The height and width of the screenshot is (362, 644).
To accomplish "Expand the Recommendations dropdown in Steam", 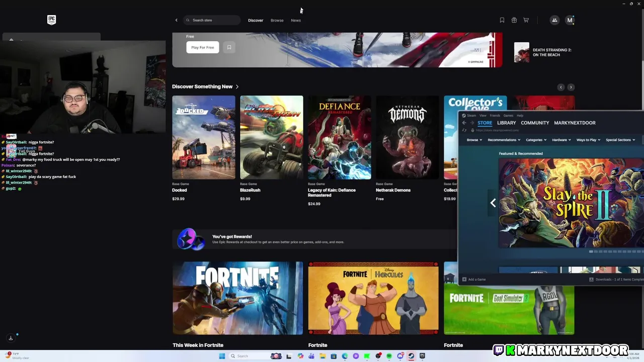I will point(504,140).
